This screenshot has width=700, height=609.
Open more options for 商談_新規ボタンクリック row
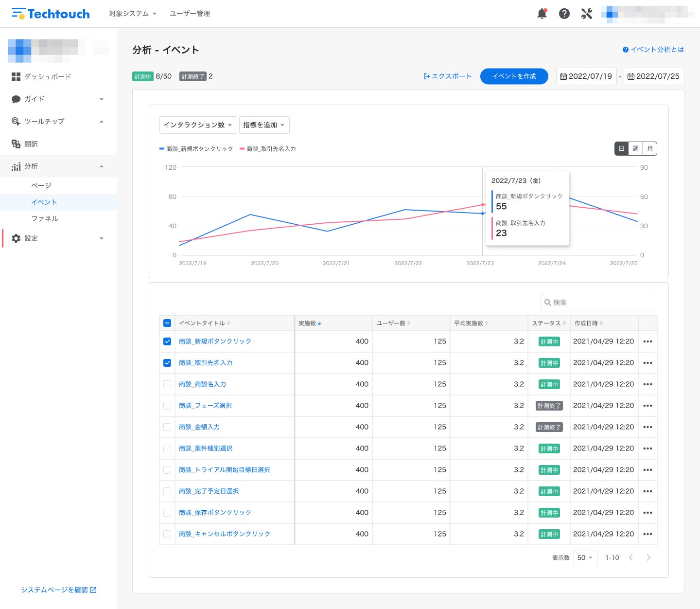click(x=647, y=341)
